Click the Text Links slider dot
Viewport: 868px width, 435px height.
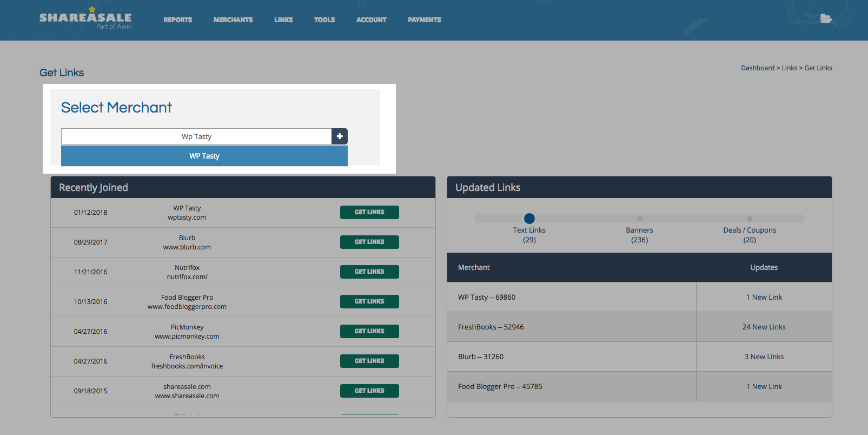(529, 219)
